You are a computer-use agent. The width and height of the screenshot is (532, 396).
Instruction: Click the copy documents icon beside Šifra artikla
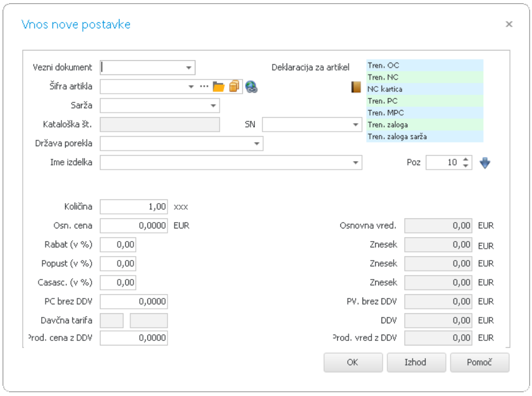pyautogui.click(x=235, y=86)
